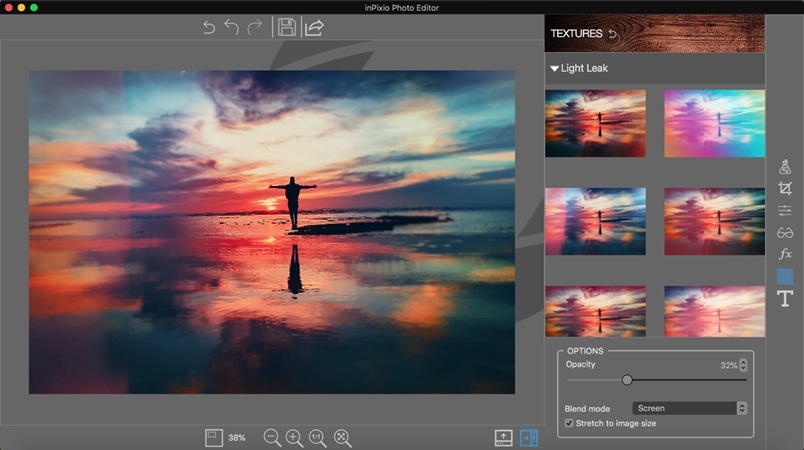Viewport: 804px width, 450px height.
Task: Undo the last edit
Action: [232, 27]
